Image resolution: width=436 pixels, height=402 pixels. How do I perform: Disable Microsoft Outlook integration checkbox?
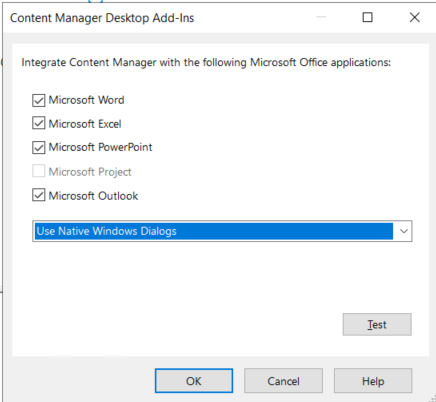39,195
